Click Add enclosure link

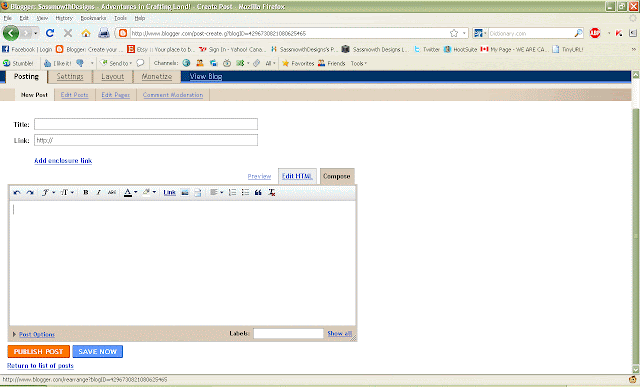63,161
